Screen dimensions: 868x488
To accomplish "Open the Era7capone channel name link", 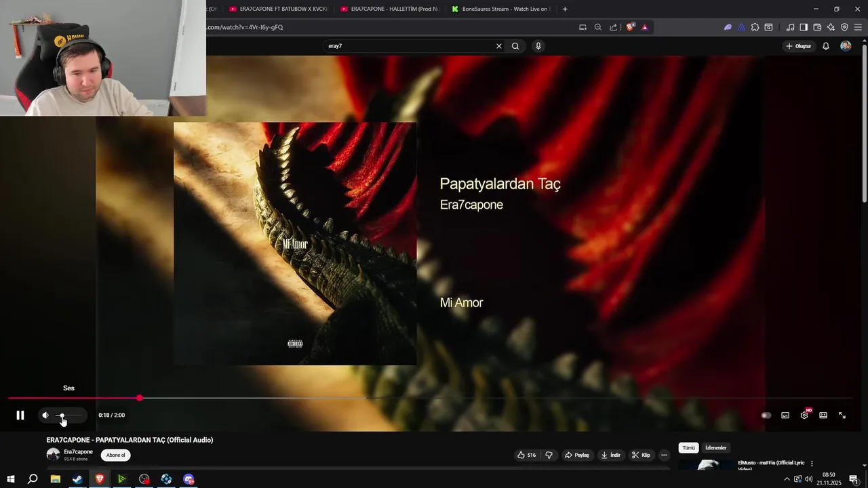I will coord(78,451).
